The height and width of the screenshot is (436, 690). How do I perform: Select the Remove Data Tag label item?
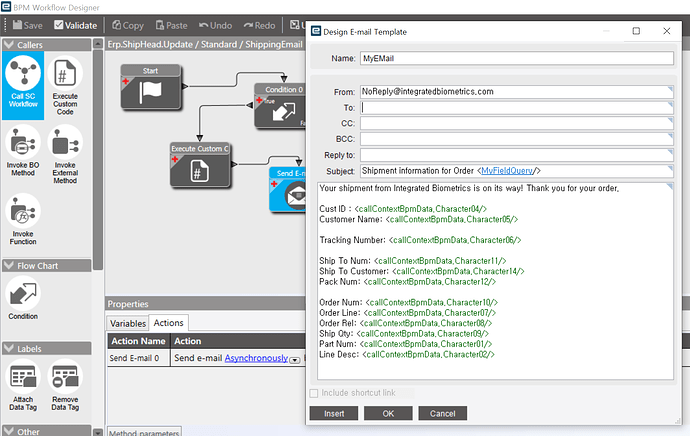[x=65, y=386]
